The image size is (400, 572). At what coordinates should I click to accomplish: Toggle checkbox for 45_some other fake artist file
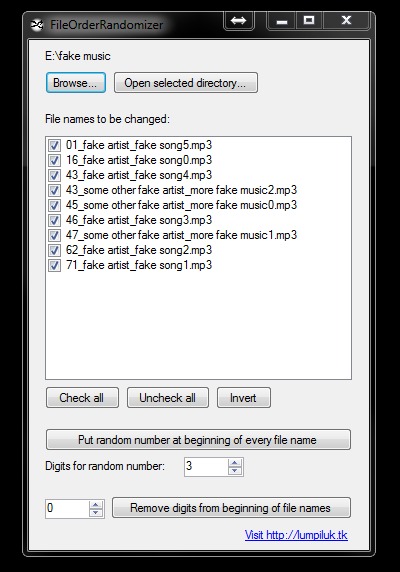click(x=54, y=205)
